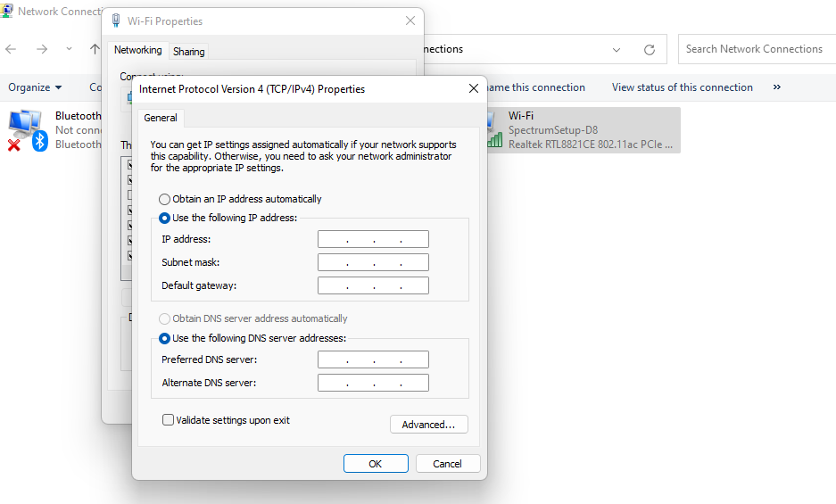Click the Subnet mask input field
The image size is (836, 504).
click(x=373, y=262)
